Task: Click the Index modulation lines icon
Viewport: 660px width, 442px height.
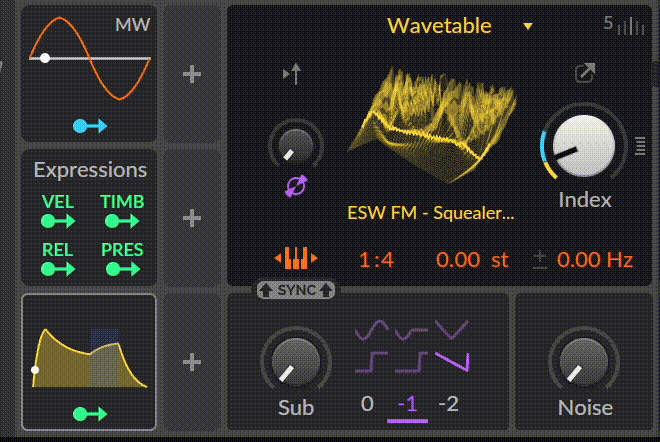Action: click(640, 146)
